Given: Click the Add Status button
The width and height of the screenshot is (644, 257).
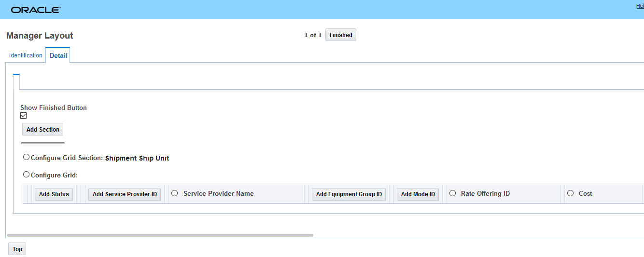Looking at the screenshot, I should 54,194.
